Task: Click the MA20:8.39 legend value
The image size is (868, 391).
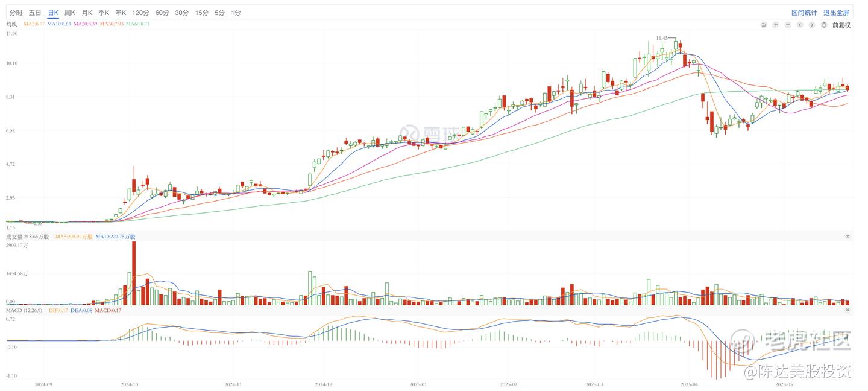Action: coord(86,24)
